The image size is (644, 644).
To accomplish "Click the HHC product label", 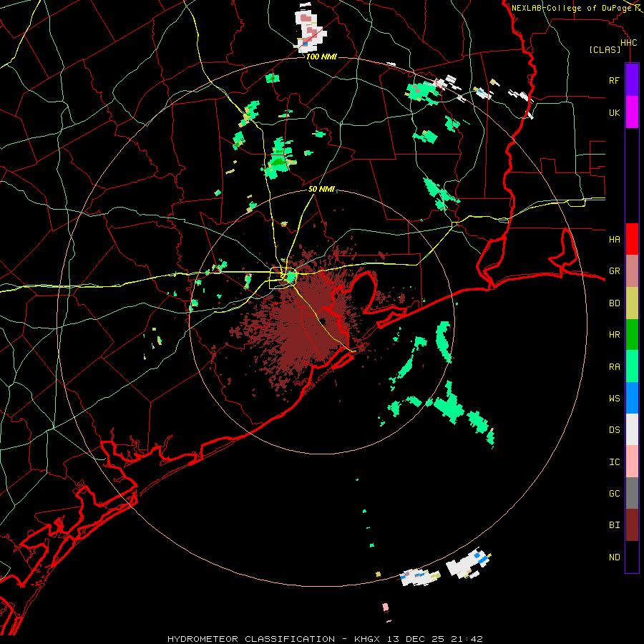I will pyautogui.click(x=629, y=43).
